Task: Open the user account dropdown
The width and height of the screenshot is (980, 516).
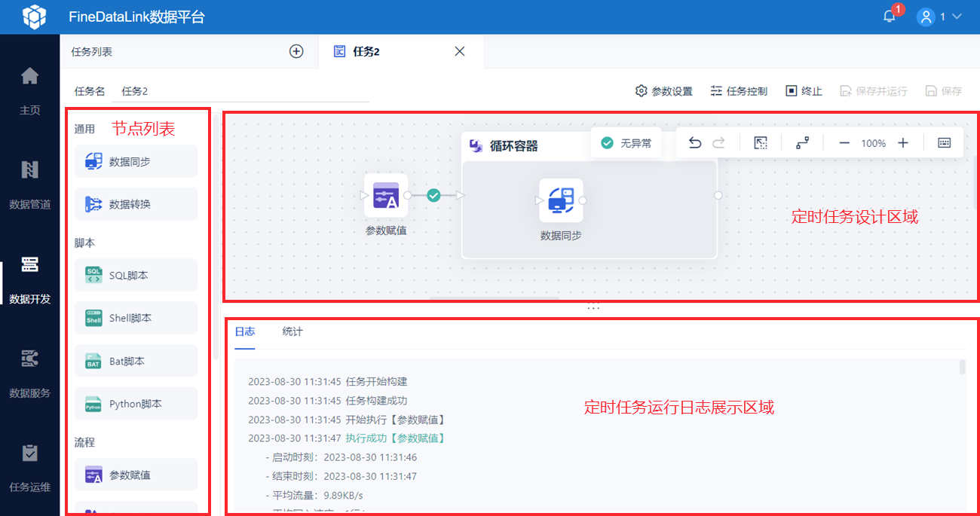Action: coord(939,17)
